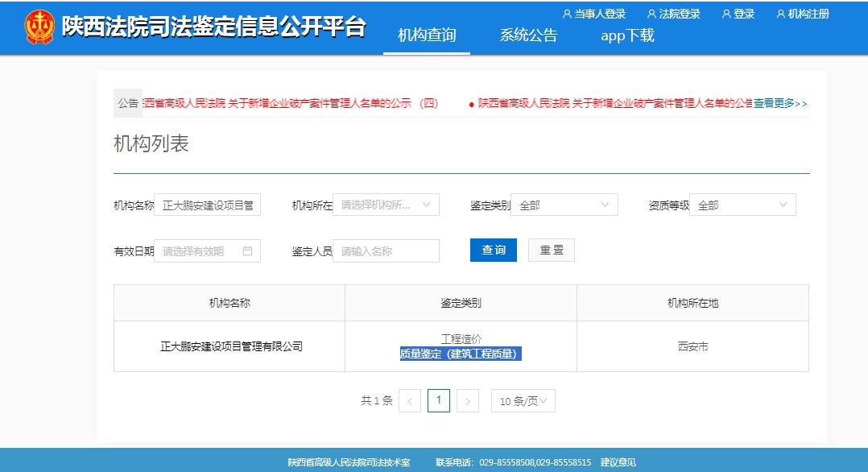Image resolution: width=868 pixels, height=472 pixels.
Task: Expand the 机构所在 location dropdown
Action: (x=386, y=205)
